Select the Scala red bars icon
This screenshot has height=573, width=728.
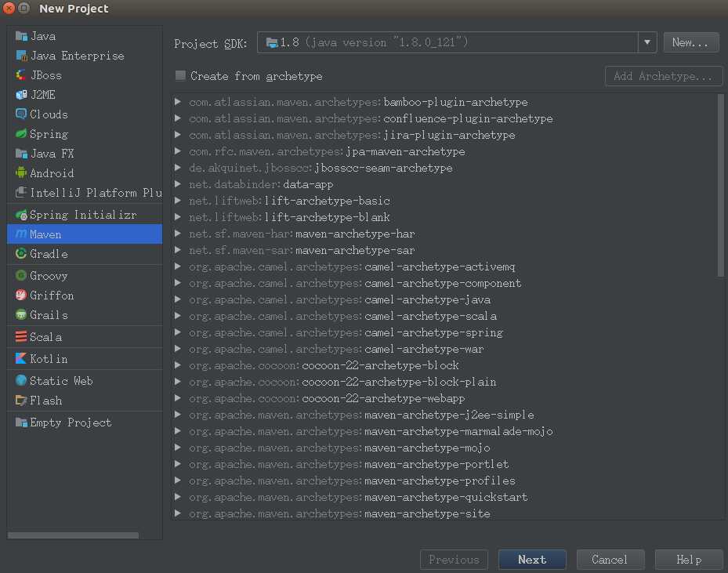tap(21, 337)
